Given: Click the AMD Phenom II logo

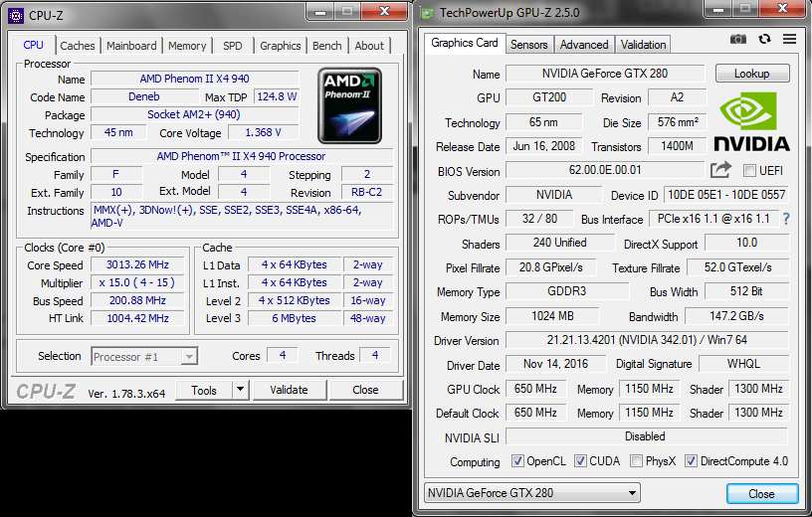Looking at the screenshot, I should [x=349, y=105].
